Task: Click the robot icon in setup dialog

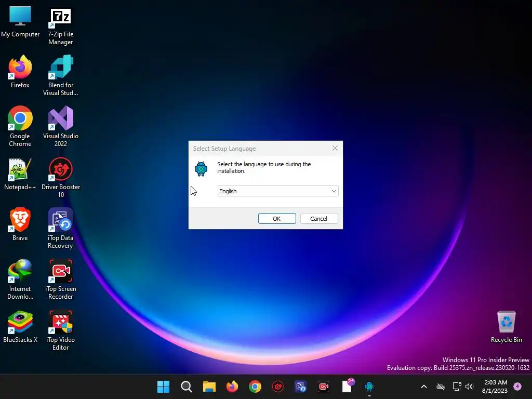Action: point(201,169)
